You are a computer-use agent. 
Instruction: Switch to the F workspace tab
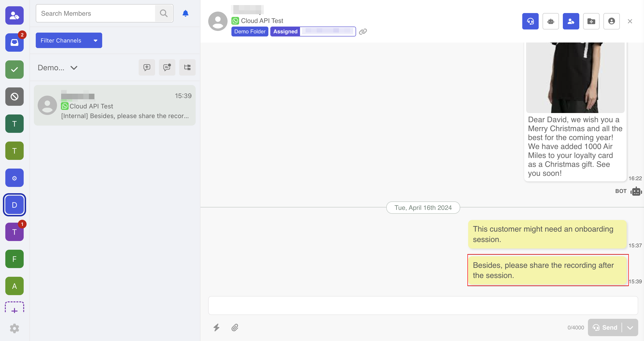(x=14, y=259)
